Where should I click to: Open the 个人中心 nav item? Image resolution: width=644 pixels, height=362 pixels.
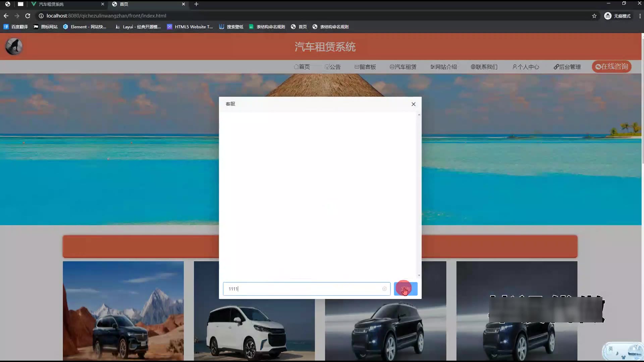coord(526,67)
